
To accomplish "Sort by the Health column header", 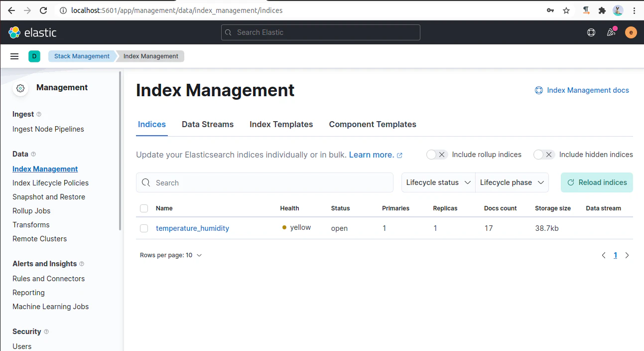I will coord(289,208).
